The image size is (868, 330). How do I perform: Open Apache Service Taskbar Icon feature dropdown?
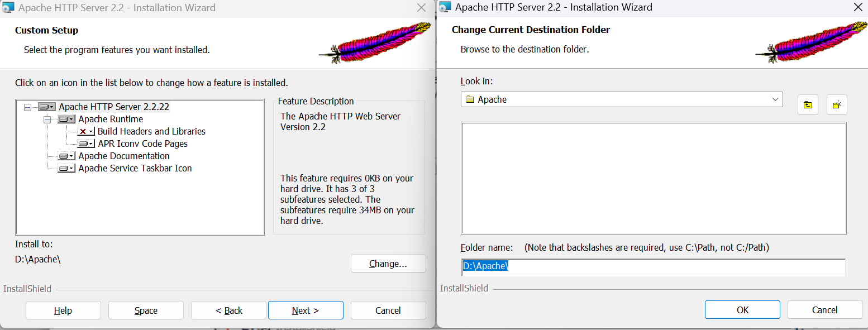(66, 168)
